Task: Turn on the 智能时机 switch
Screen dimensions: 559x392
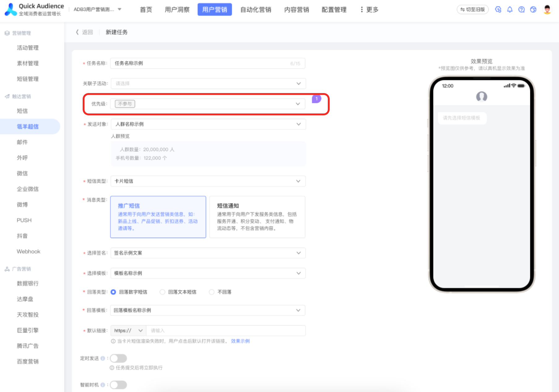Action: pos(119,385)
